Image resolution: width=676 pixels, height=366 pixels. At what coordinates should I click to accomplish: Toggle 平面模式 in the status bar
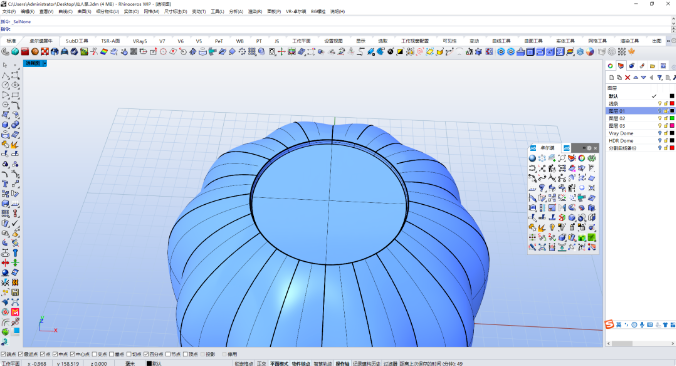coord(279,363)
